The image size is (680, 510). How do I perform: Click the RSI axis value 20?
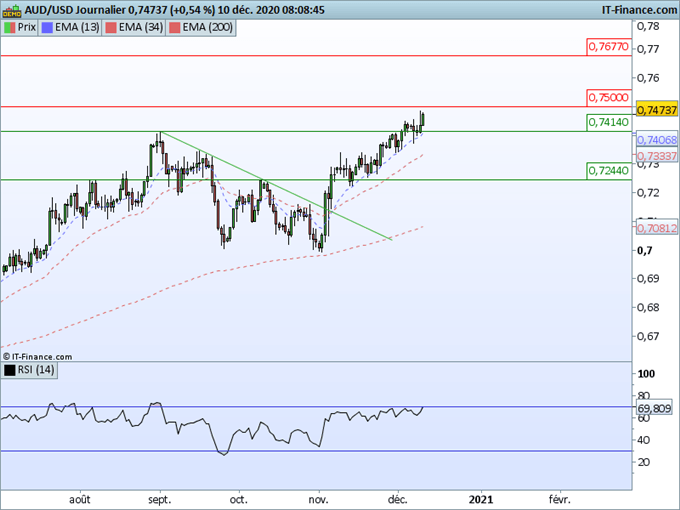point(644,462)
